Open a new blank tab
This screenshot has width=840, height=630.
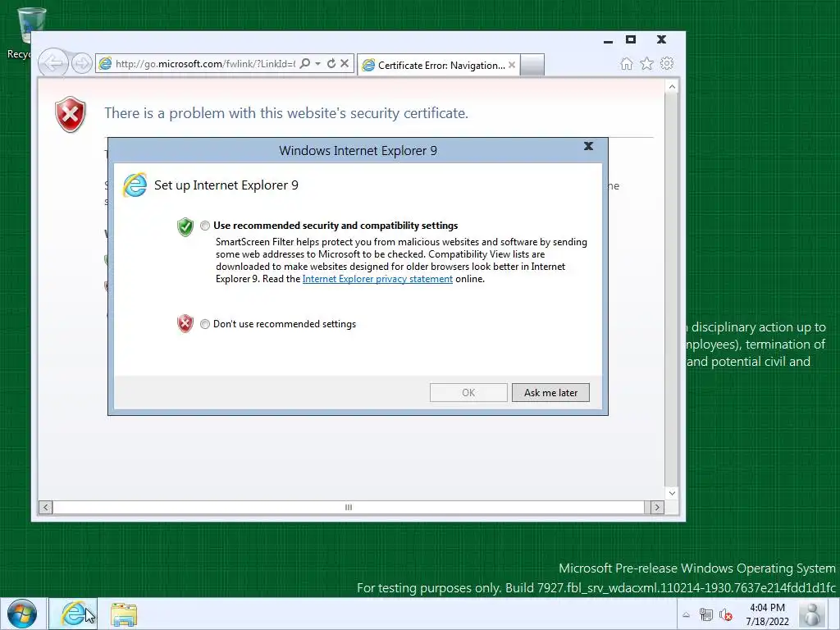pyautogui.click(x=532, y=65)
